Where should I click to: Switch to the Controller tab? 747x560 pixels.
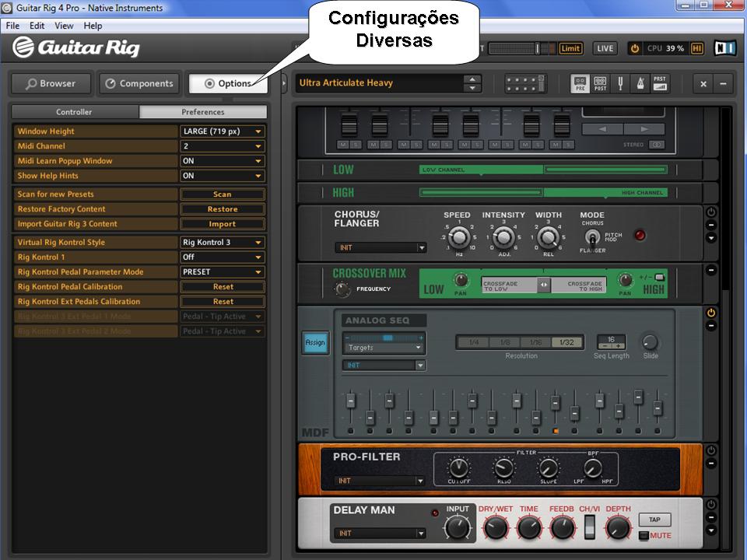point(75,112)
